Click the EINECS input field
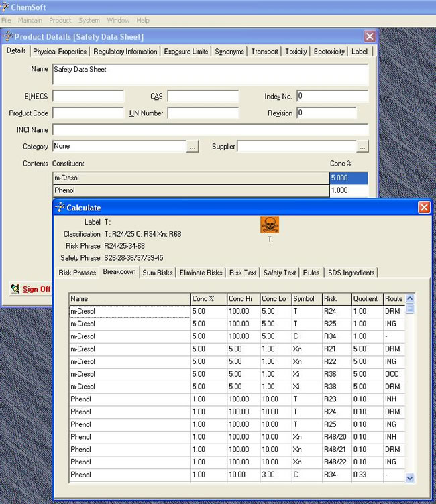Viewport: 436px width, 504px height. click(88, 96)
